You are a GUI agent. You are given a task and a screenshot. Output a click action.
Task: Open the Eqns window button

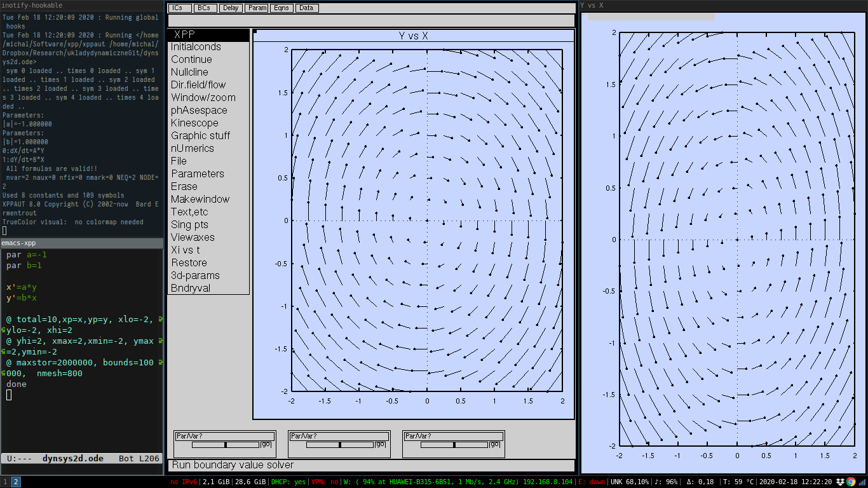(x=281, y=8)
